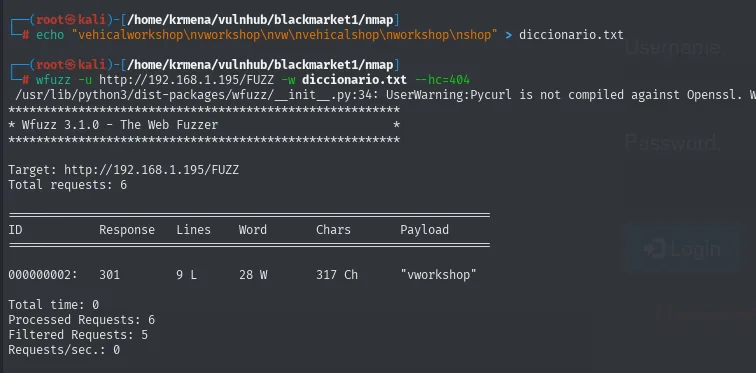Click the 'Response' column header

[x=127, y=230]
